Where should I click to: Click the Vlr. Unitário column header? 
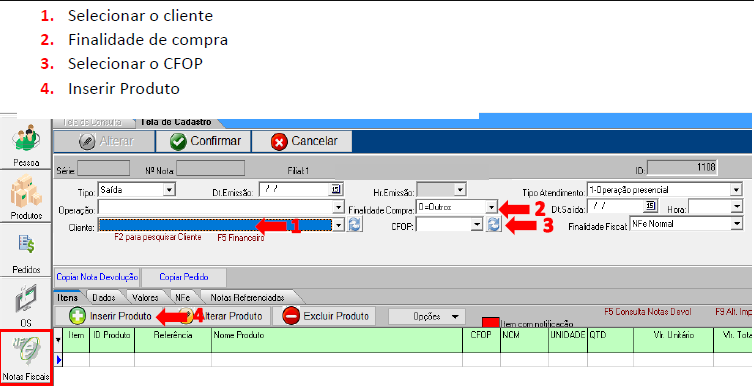(x=673, y=340)
